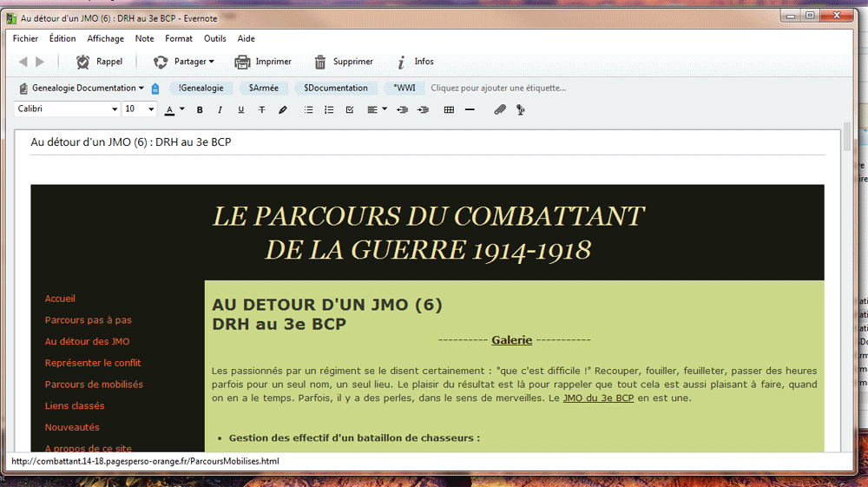Click the font color 'A' button
The image size is (868, 487).
coord(170,109)
